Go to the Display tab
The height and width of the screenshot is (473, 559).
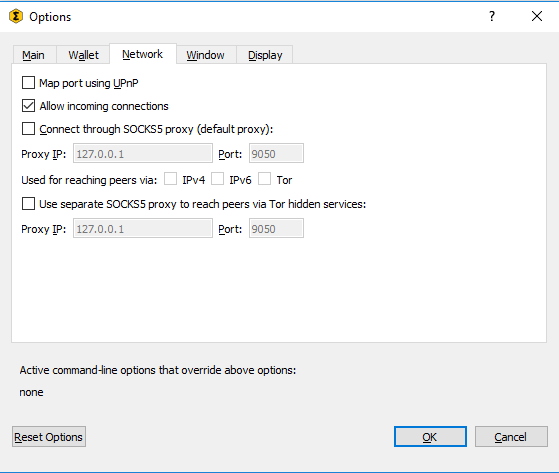[265, 55]
